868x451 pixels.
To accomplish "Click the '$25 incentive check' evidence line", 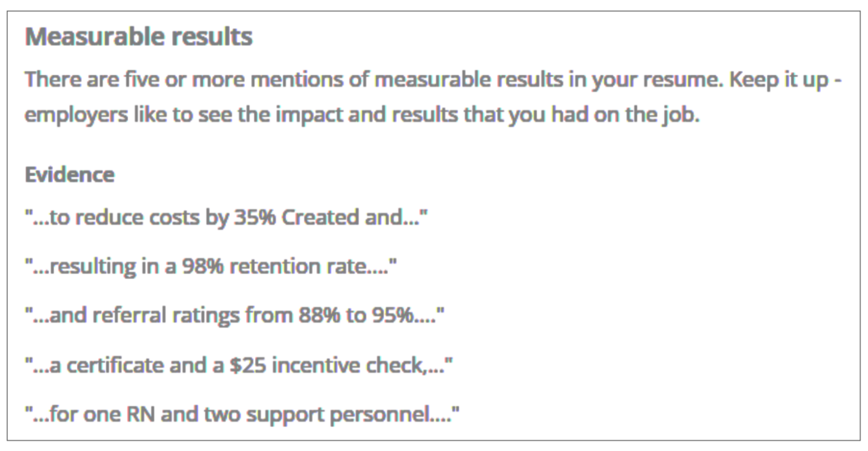I will [238, 365].
